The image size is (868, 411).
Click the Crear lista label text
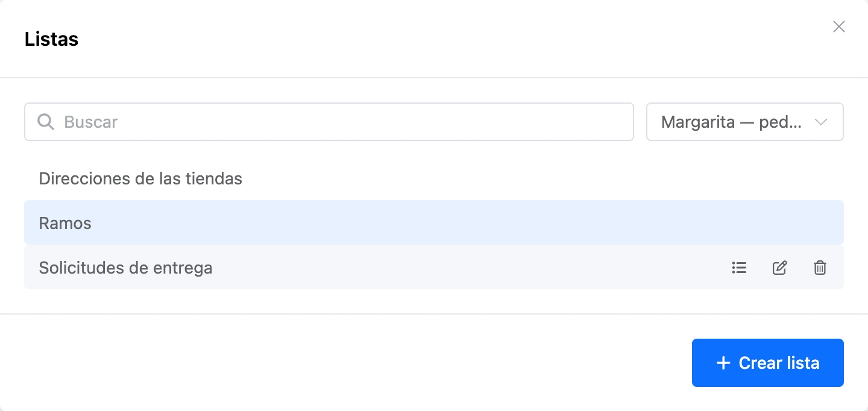(x=779, y=363)
